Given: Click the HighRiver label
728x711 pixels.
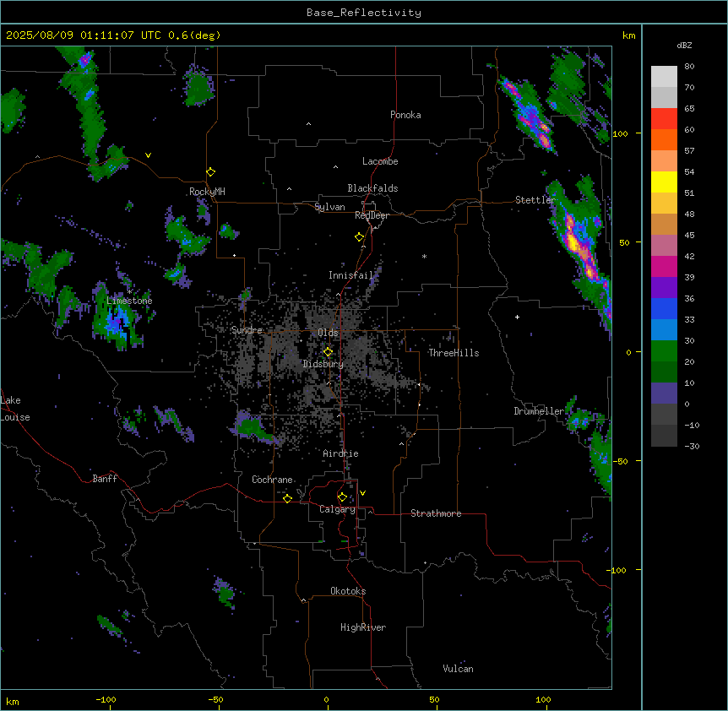Looking at the screenshot, I should 363,627.
